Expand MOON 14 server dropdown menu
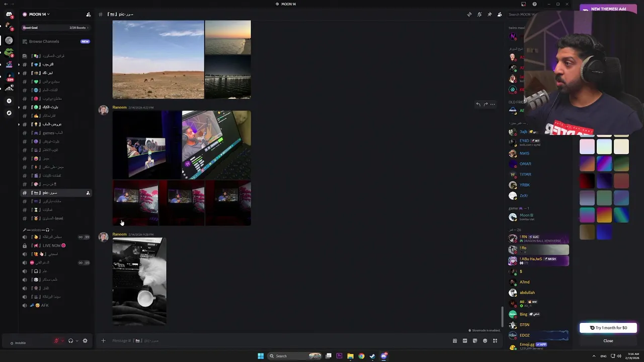The width and height of the screenshot is (644, 362). pos(39,15)
